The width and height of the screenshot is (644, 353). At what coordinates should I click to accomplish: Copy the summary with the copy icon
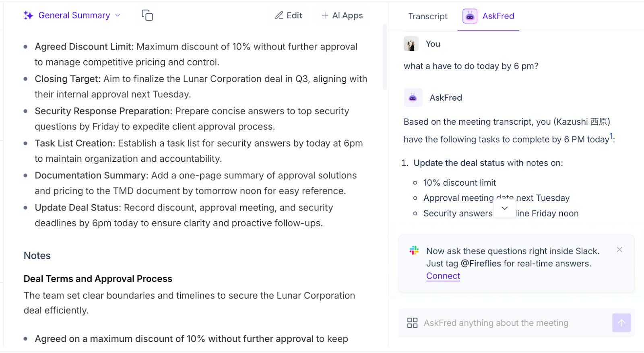tap(147, 16)
